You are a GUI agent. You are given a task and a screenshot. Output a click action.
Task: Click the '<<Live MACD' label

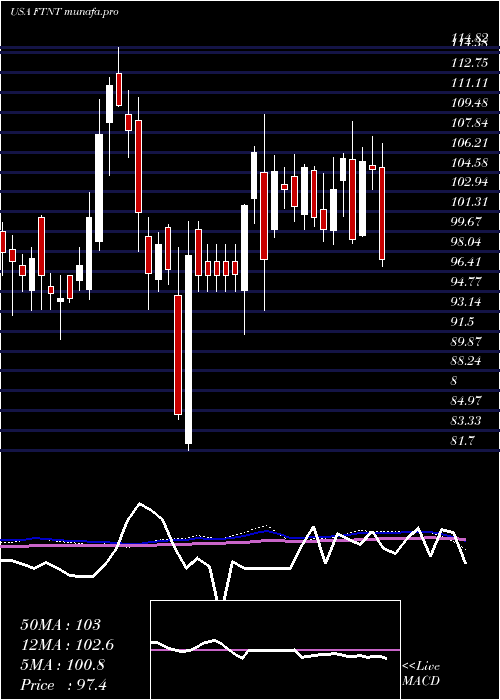click(421, 674)
